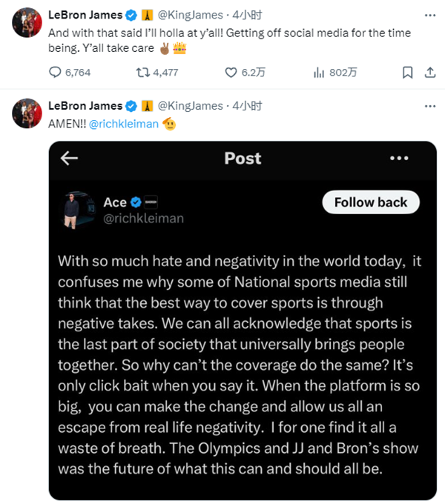Click Ace's blue verified checkmark
The width and height of the screenshot is (445, 504).
click(x=136, y=202)
